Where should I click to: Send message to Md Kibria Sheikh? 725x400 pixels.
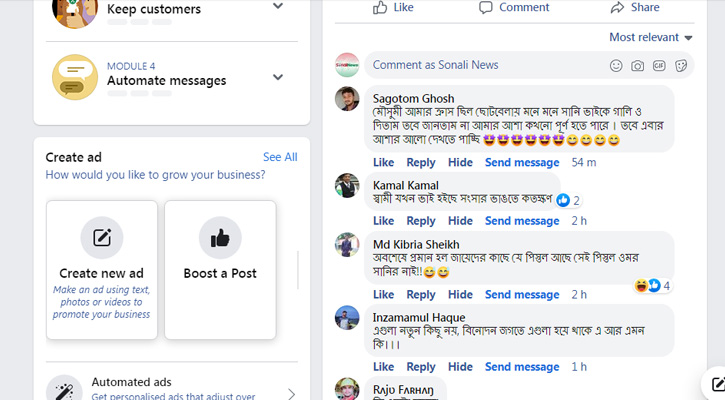pos(522,295)
